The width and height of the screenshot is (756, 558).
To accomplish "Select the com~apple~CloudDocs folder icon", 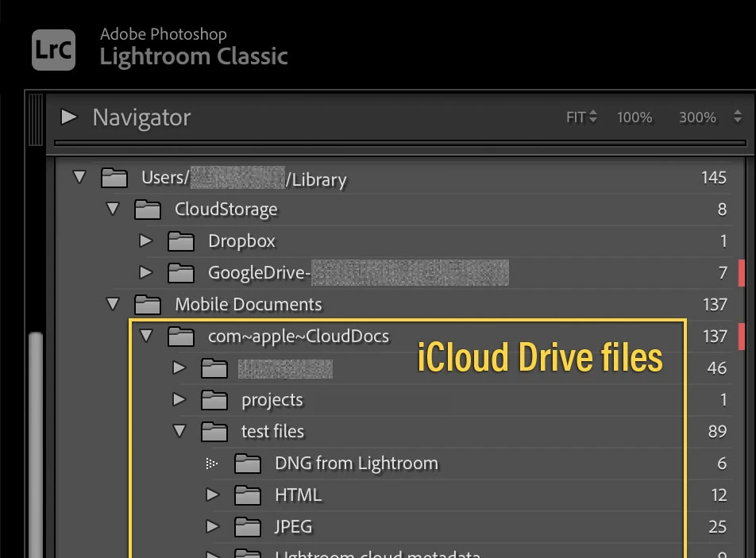I will [181, 337].
